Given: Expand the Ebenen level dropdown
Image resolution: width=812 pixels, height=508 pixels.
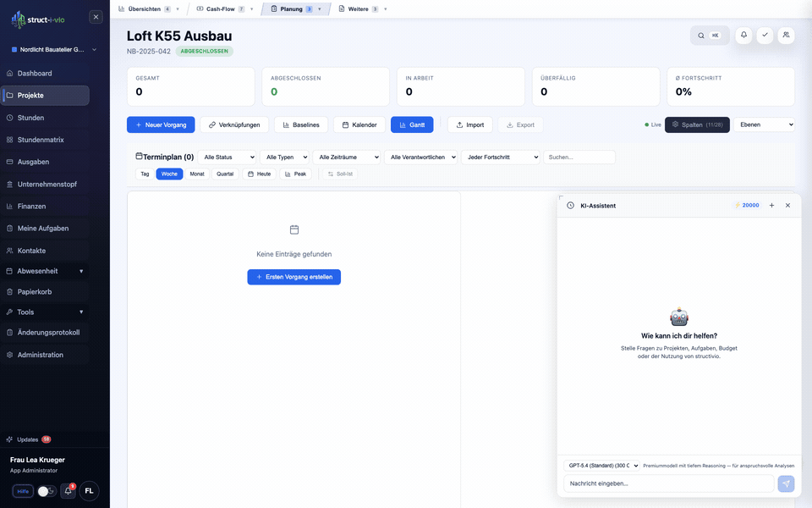Looking at the screenshot, I should [765, 124].
